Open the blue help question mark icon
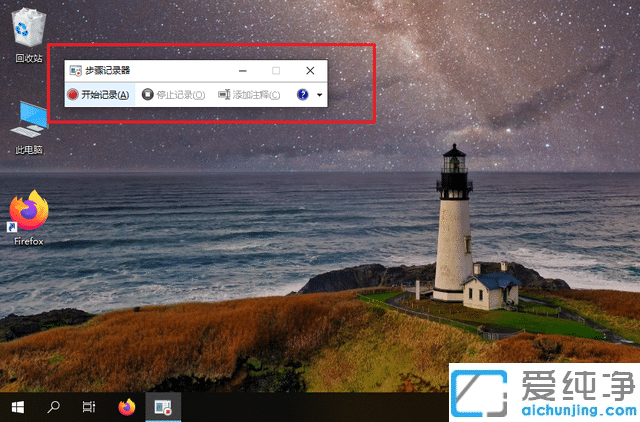The height and width of the screenshot is (422, 640). 303,95
